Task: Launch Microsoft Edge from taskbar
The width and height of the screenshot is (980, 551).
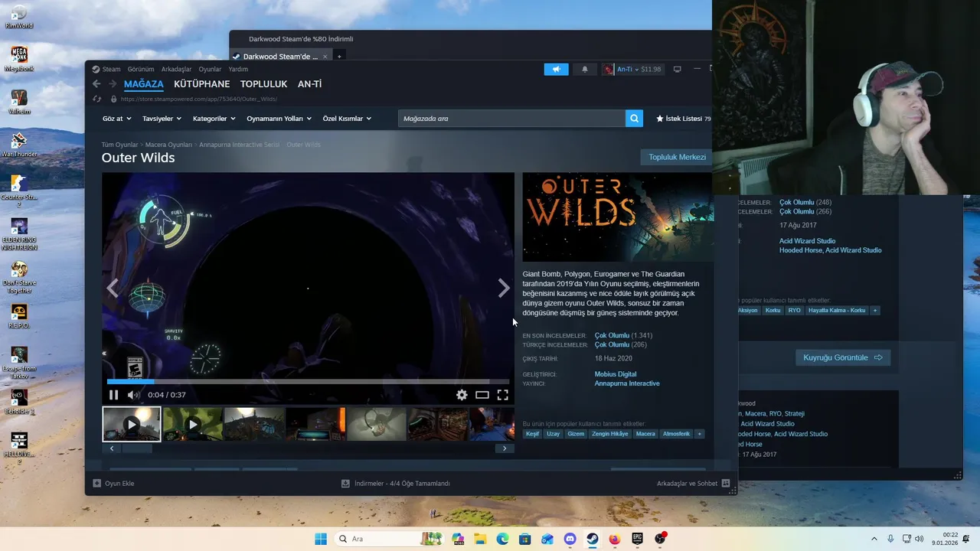Action: tap(502, 539)
